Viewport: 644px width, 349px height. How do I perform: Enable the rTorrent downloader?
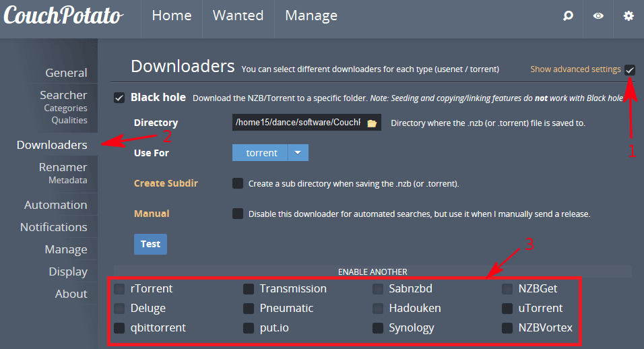click(119, 288)
